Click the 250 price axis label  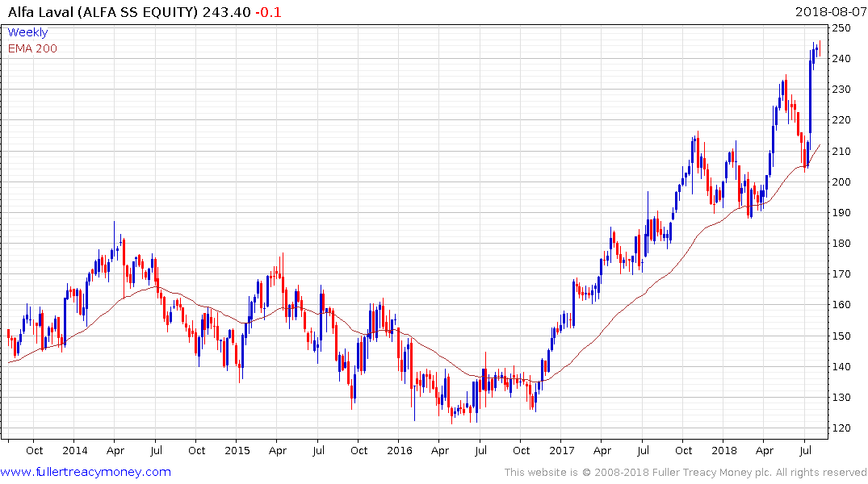[841, 27]
